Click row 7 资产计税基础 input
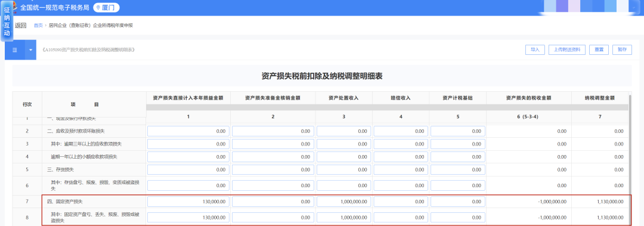 click(458, 202)
